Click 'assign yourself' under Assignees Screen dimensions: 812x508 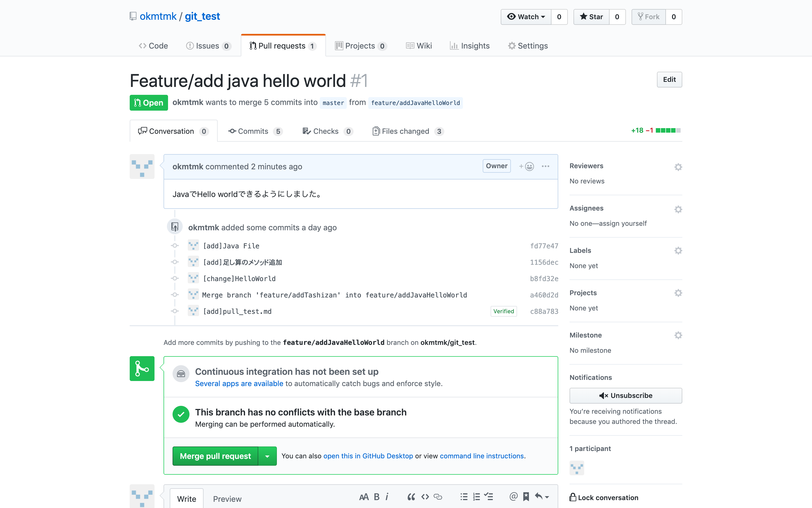tap(623, 224)
